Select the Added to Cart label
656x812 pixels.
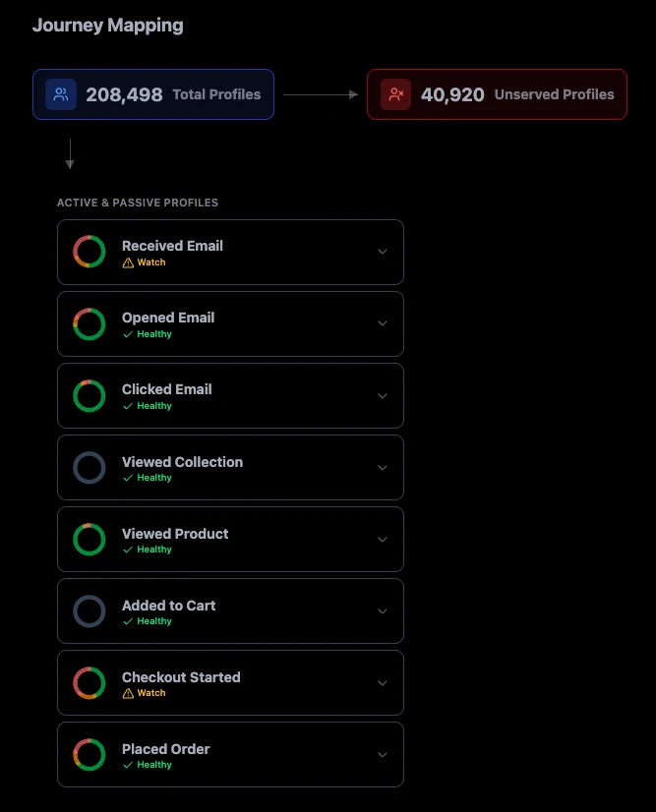pos(168,606)
